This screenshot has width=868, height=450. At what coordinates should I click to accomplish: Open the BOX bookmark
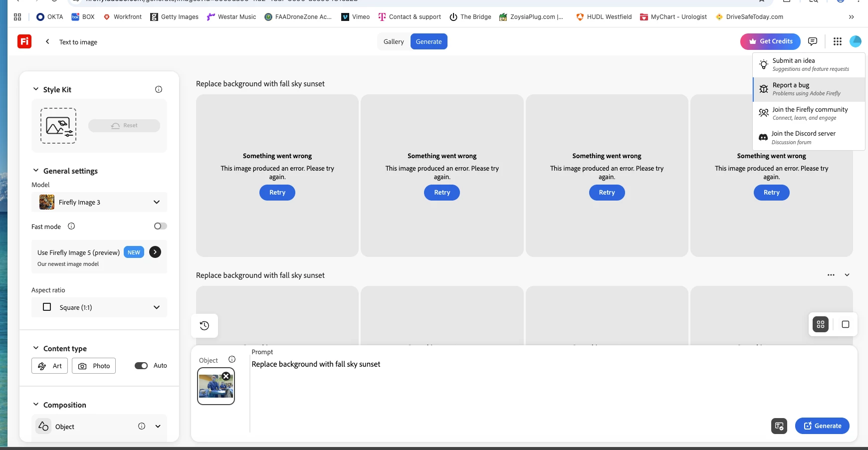coord(83,16)
